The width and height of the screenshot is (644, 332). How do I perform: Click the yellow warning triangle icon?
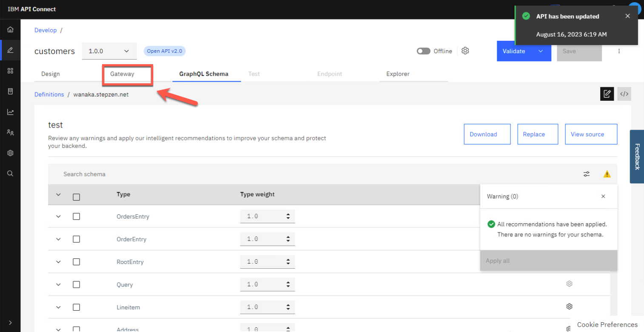(x=607, y=174)
